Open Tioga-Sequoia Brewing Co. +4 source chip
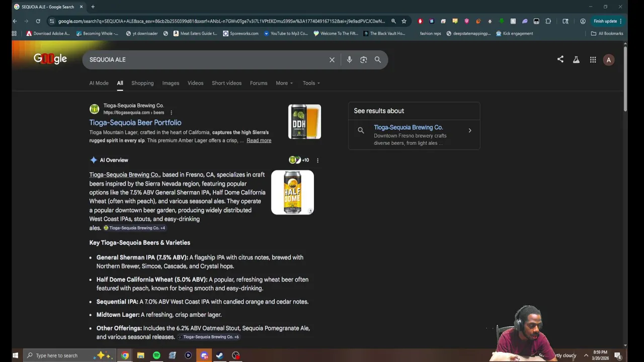Screen dimensions: 644x362 point(134,228)
